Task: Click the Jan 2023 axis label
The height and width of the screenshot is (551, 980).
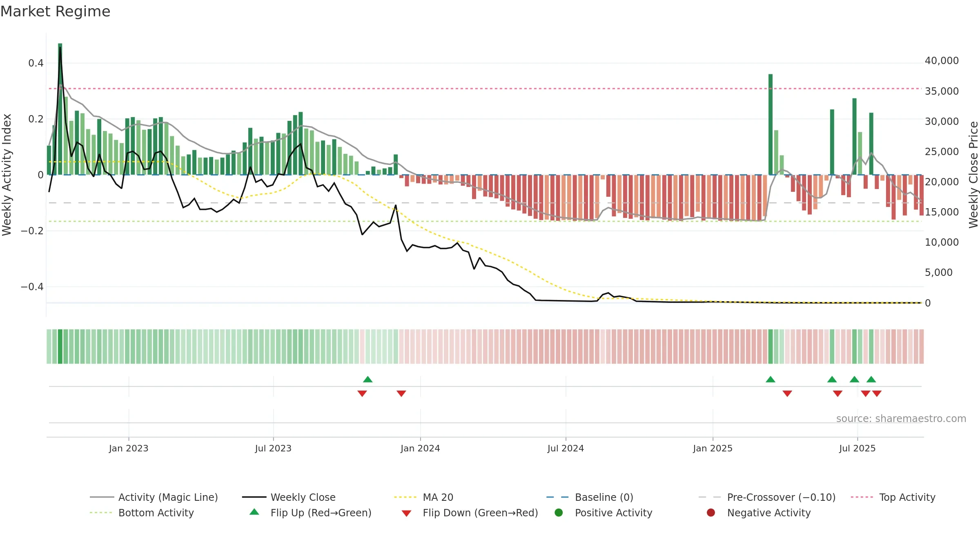Action: point(129,448)
